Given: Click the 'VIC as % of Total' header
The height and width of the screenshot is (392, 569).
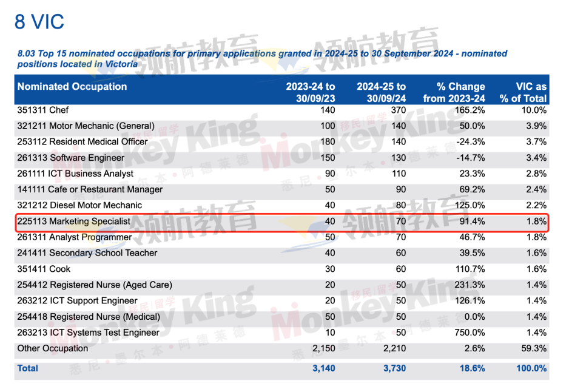Looking at the screenshot, I should click(523, 92).
